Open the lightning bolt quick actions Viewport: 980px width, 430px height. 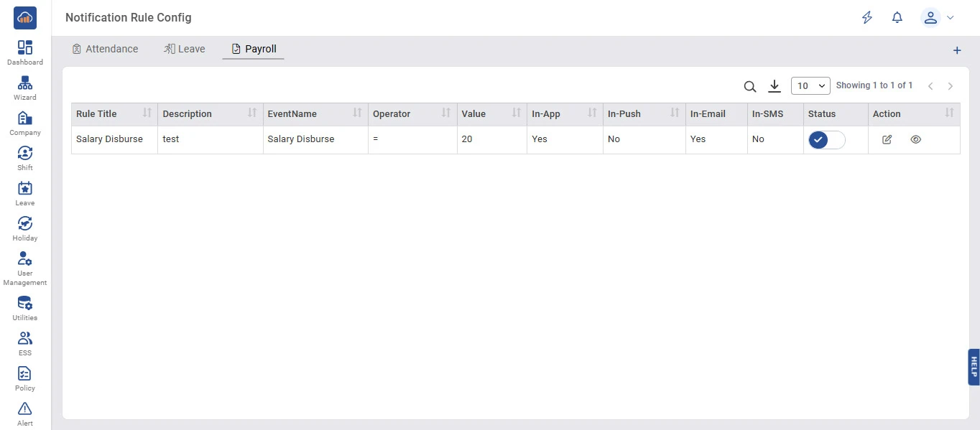coord(867,18)
